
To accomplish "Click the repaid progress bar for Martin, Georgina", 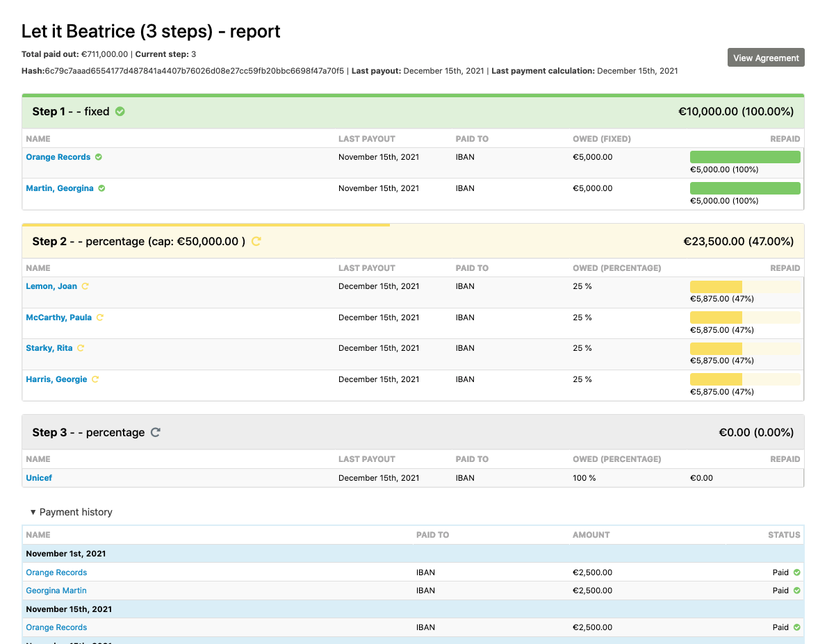I will [x=745, y=188].
